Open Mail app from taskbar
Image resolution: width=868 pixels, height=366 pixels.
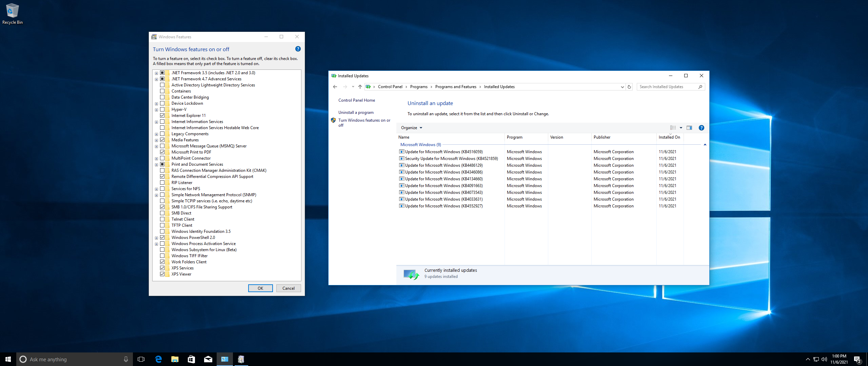click(x=208, y=359)
